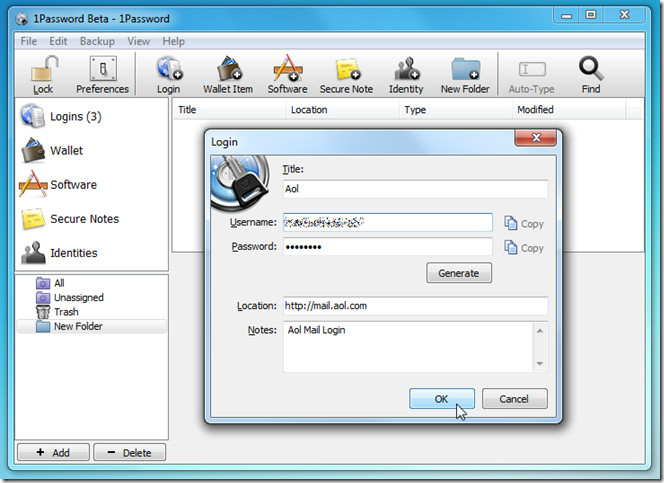Click the Lock toolbar icon
The width and height of the screenshot is (664, 483).
pos(43,75)
